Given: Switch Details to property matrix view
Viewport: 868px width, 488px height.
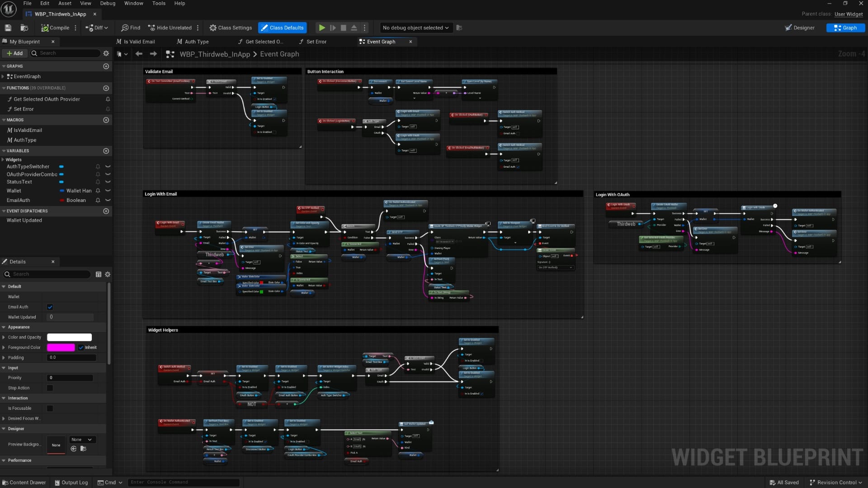Looking at the screenshot, I should 99,274.
